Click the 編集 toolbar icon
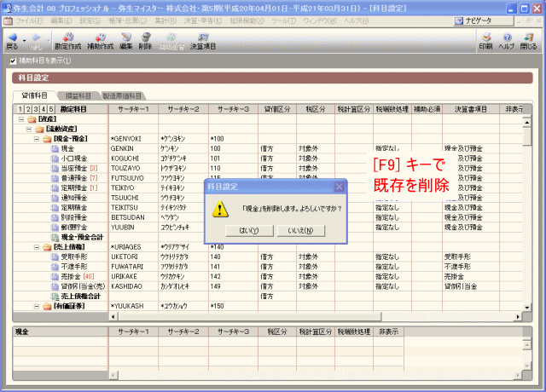 click(x=125, y=37)
